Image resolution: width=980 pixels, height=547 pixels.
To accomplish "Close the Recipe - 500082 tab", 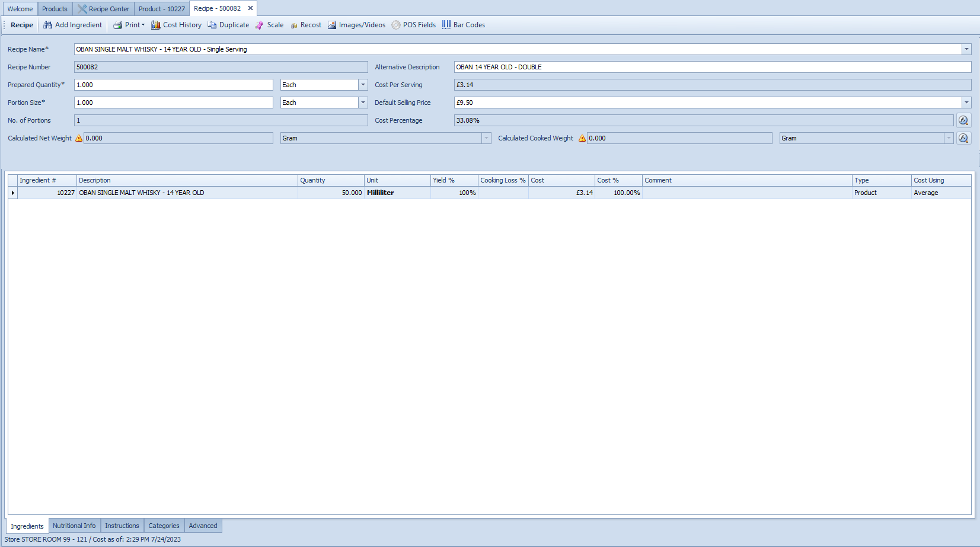I will click(x=250, y=8).
